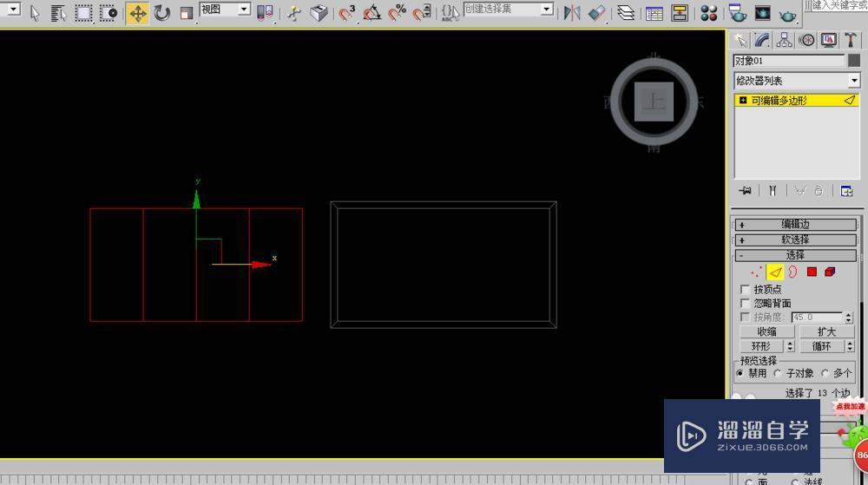Viewport: 868px width, 485px height.
Task: Toggle the Spinner Snap icon
Action: coord(422,13)
